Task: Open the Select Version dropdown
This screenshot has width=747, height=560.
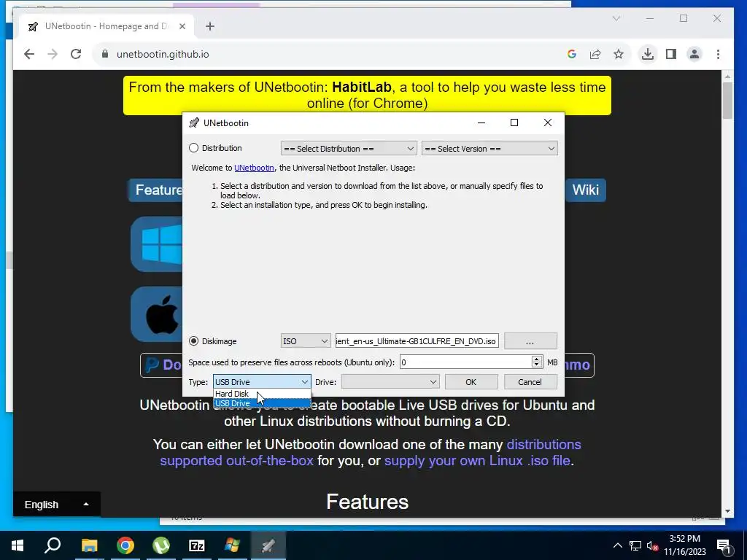Action: click(489, 149)
